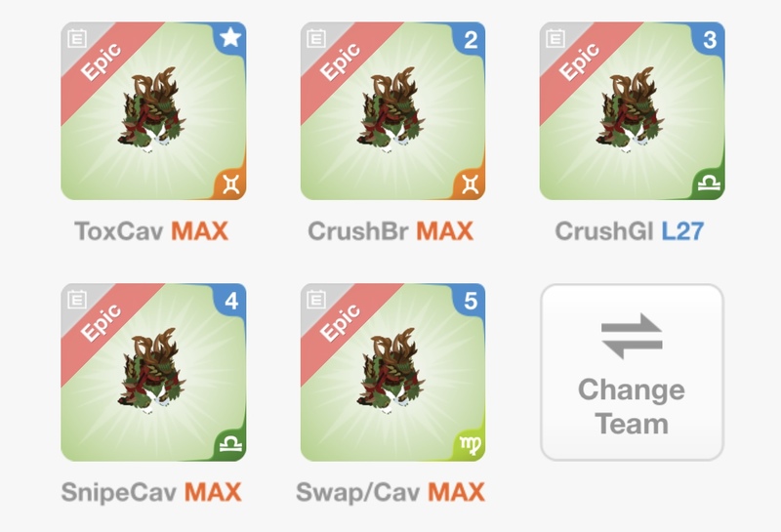Click the Libra zodiac icon on CrushGl card
Viewport: 781px width, 532px height.
(x=710, y=183)
